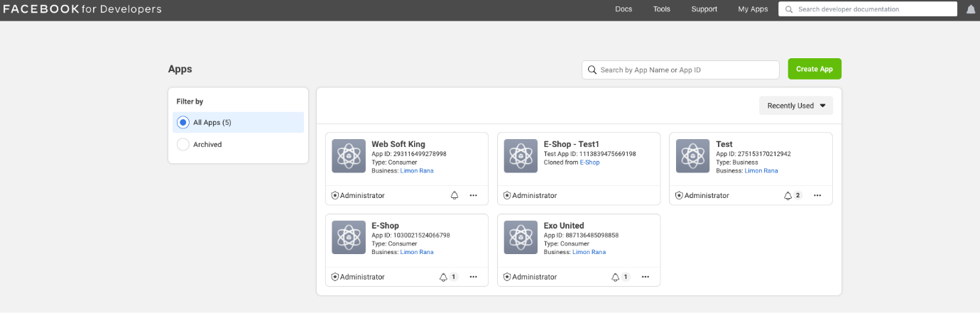Open Limon Rana link on E-Shop card
This screenshot has width=980, height=313.
pyautogui.click(x=416, y=252)
